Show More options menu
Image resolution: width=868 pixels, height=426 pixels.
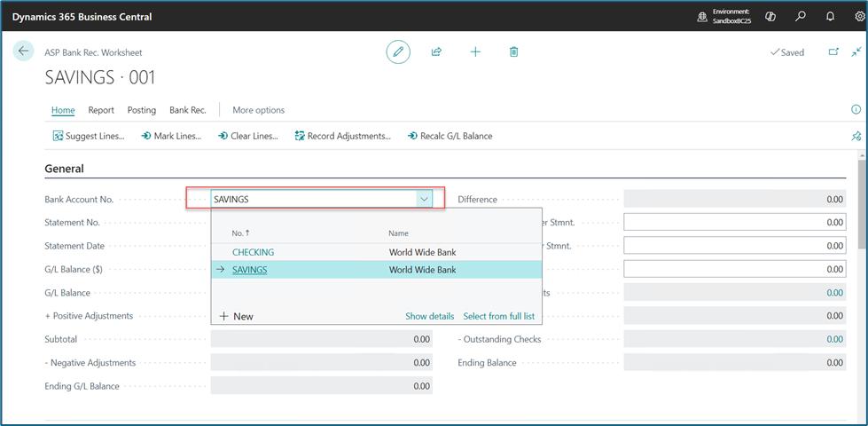coord(259,110)
